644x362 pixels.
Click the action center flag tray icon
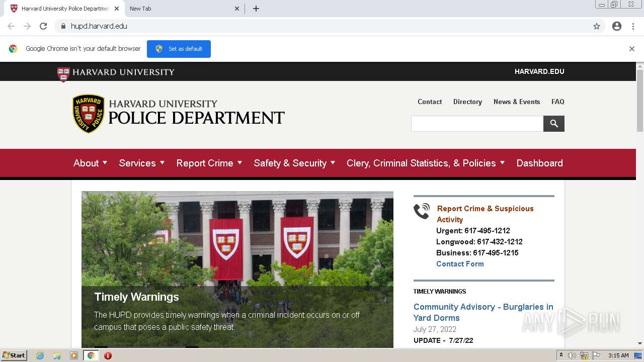coord(596,355)
